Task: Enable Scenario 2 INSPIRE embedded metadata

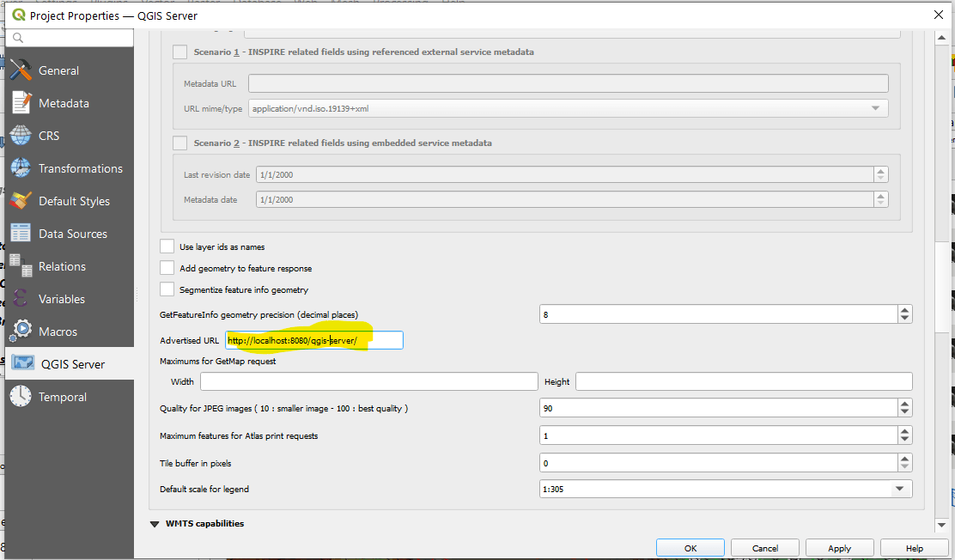Action: pyautogui.click(x=179, y=143)
